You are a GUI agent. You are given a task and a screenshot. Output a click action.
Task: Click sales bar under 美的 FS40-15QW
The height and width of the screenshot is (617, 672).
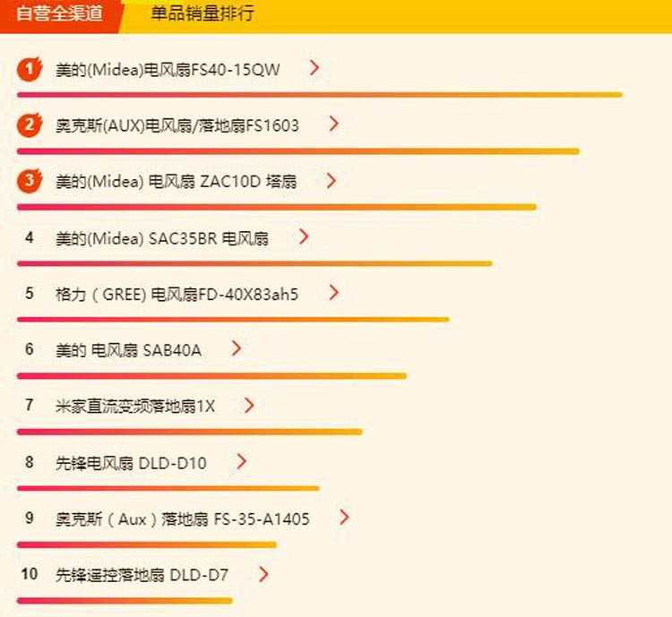pos(320,95)
